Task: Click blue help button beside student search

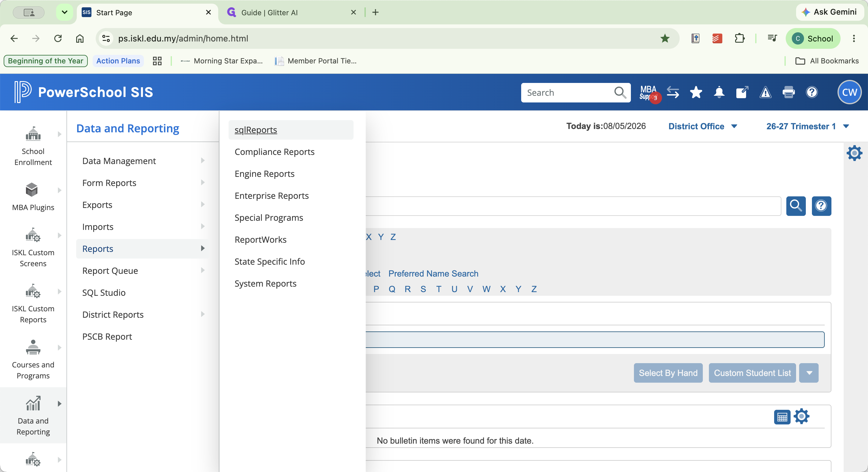Action: 821,206
